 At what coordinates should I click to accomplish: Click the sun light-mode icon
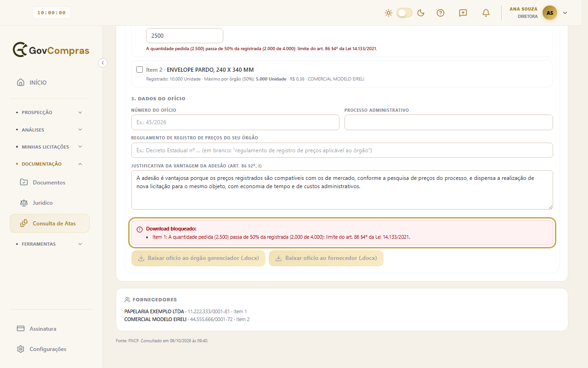(389, 13)
